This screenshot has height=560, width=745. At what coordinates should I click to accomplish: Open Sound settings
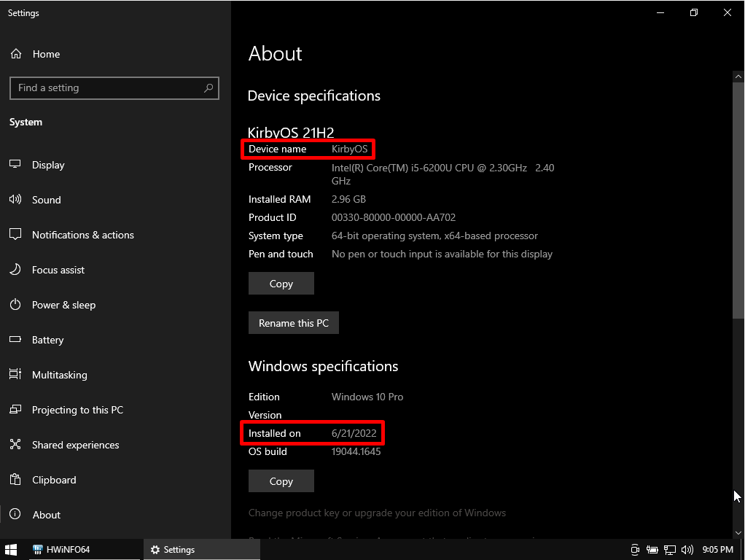46,200
